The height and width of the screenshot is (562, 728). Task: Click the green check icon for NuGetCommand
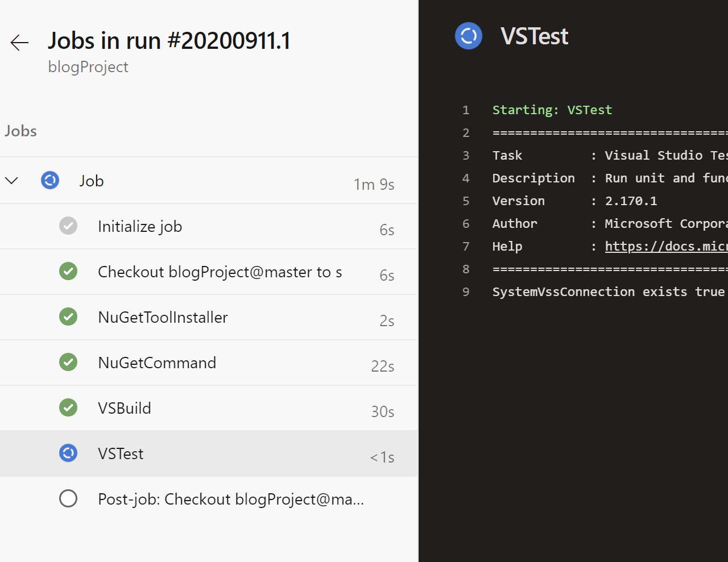[x=68, y=363]
